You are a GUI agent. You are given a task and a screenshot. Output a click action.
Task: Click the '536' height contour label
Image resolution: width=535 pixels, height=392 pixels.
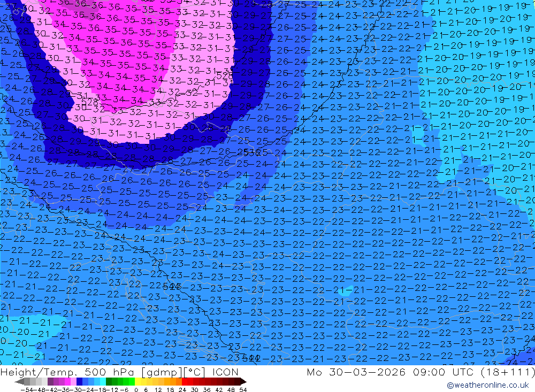[251, 152]
